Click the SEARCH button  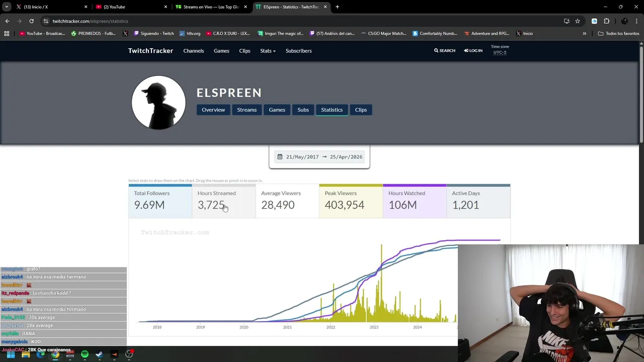click(x=445, y=51)
